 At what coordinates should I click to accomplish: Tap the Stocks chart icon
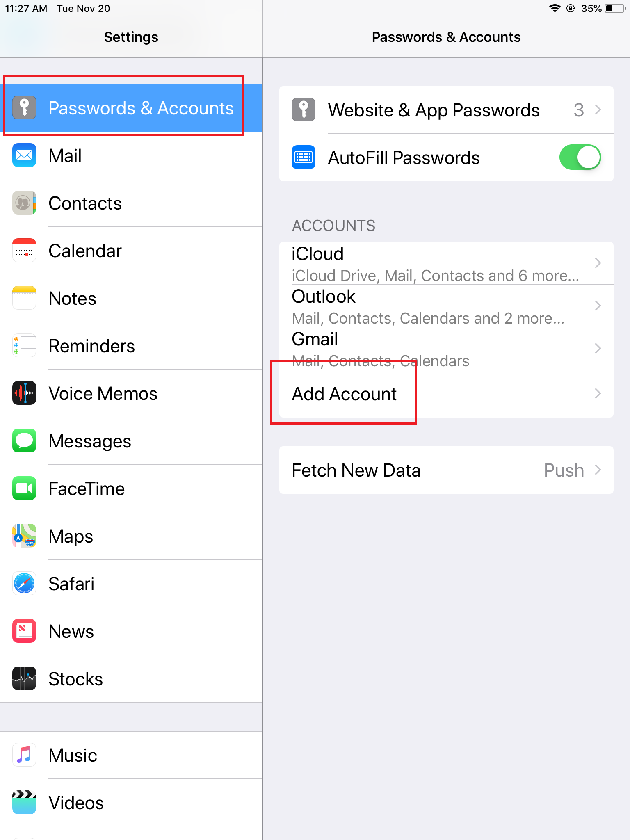[x=24, y=679]
